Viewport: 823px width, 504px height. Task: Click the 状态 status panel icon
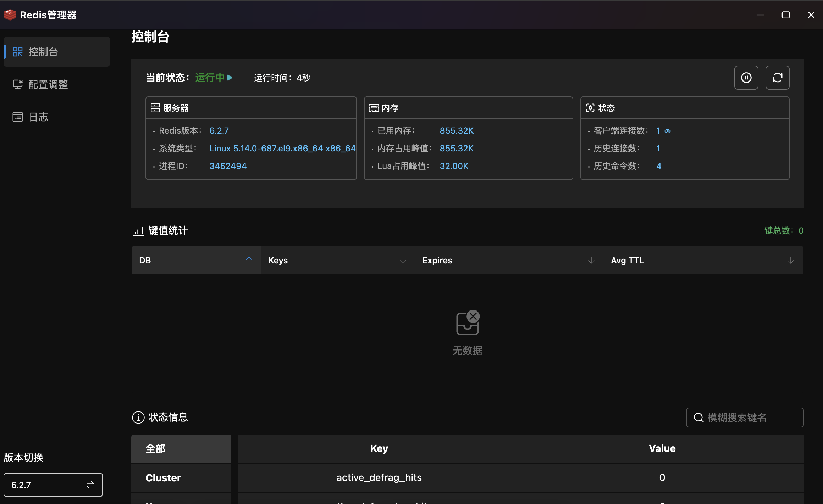click(590, 108)
